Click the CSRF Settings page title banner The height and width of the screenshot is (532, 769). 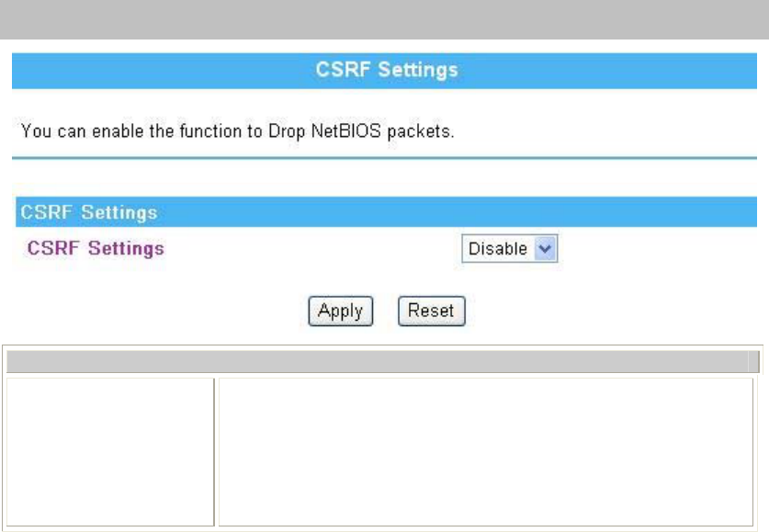coord(384,71)
